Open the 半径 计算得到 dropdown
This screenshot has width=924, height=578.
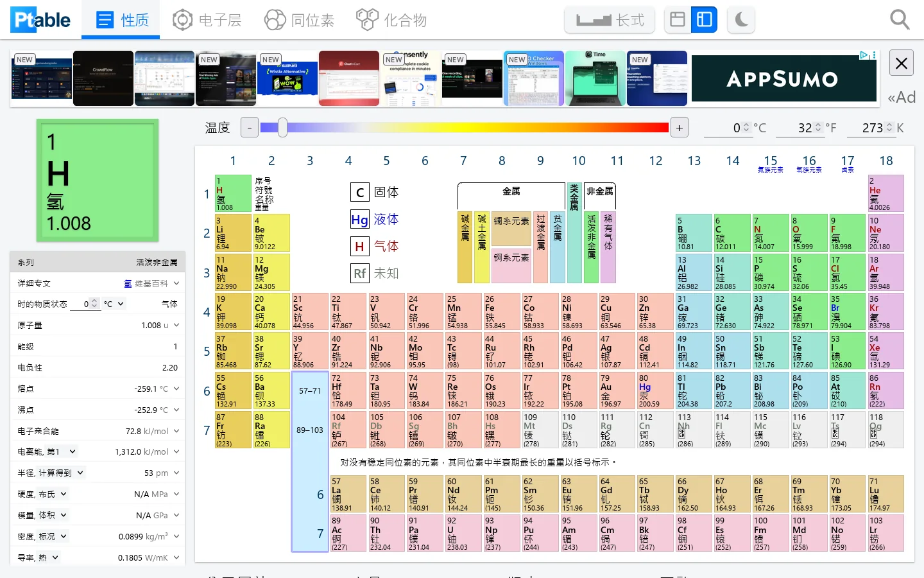(62, 473)
